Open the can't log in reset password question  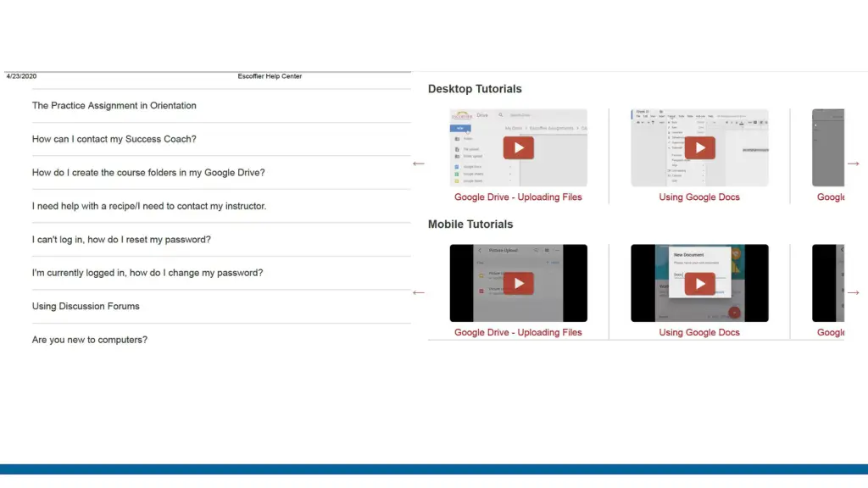coord(121,240)
